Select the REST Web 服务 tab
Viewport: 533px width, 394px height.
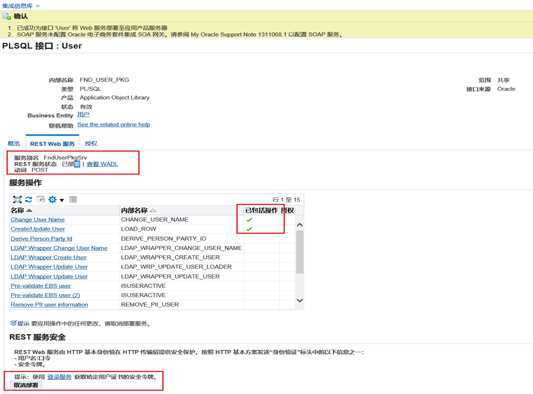(52, 144)
